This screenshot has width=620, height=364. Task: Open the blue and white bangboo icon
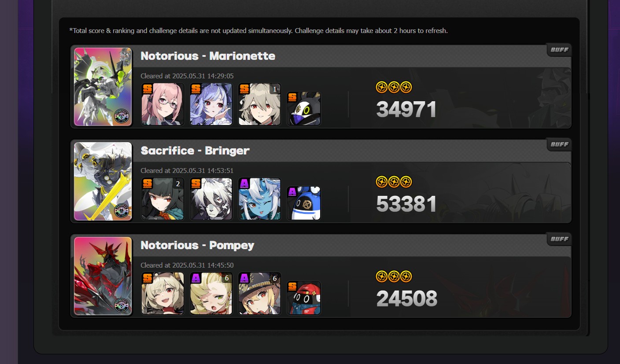(303, 203)
